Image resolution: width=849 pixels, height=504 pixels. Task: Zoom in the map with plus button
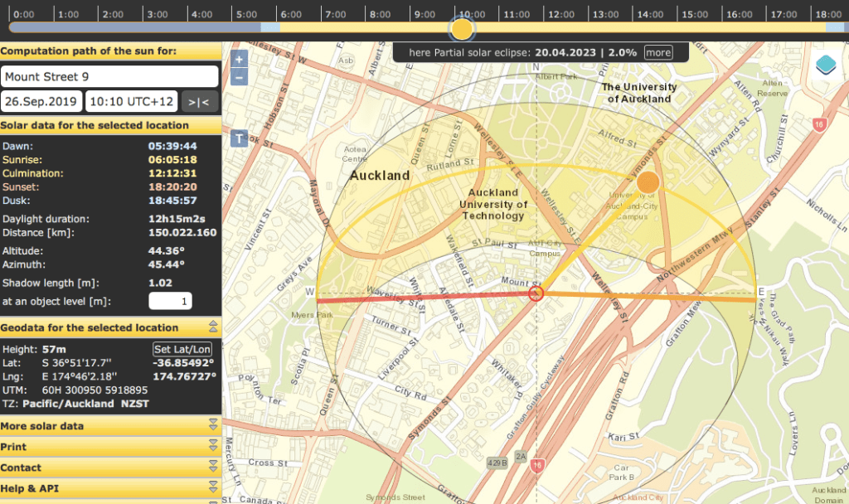(240, 60)
